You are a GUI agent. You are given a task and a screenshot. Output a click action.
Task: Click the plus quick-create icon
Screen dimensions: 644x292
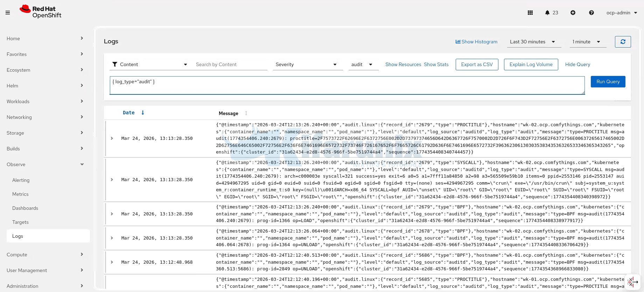point(573,13)
